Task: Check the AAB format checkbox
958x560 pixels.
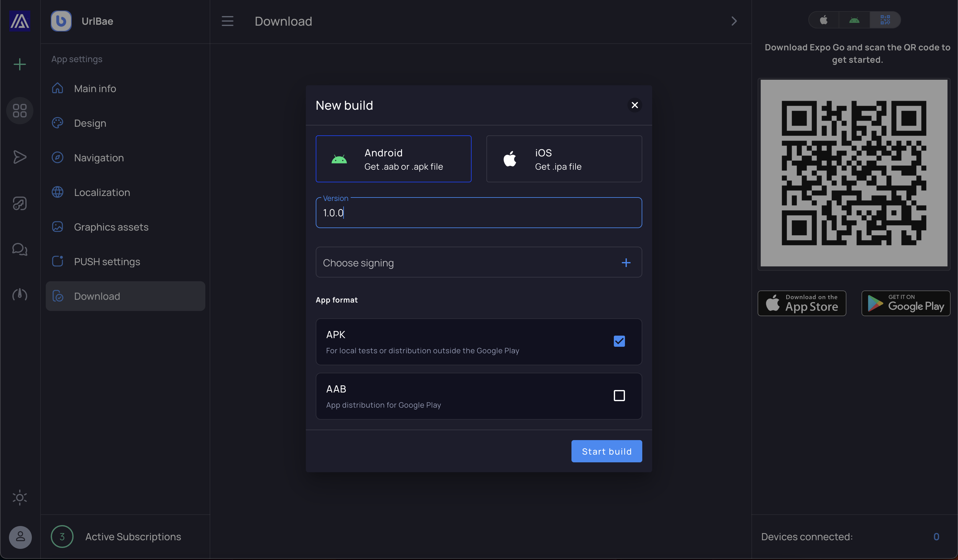Action: [619, 396]
